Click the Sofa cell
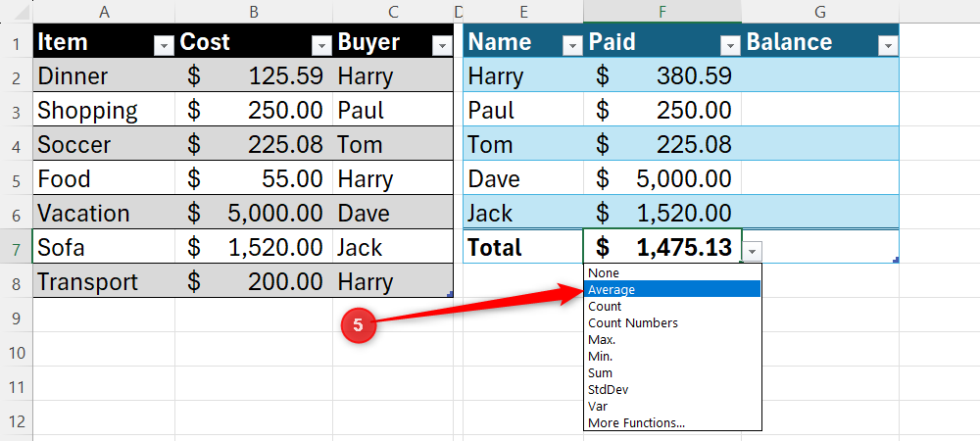 point(104,247)
